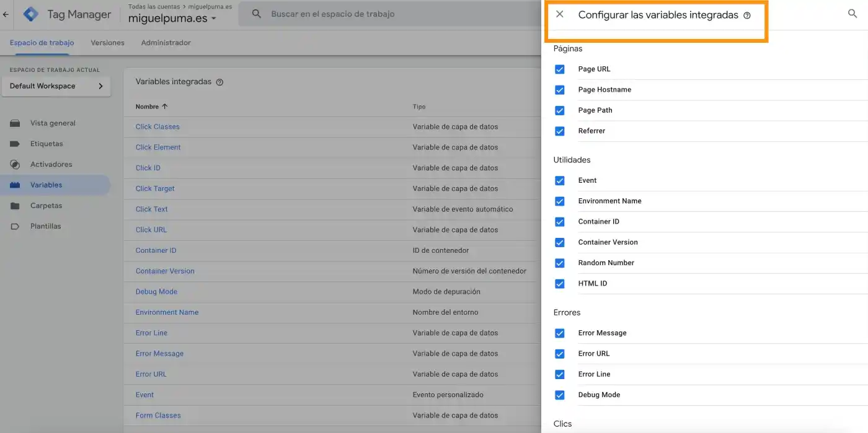Open Vista general in the sidebar
The image size is (868, 433).
click(x=53, y=123)
